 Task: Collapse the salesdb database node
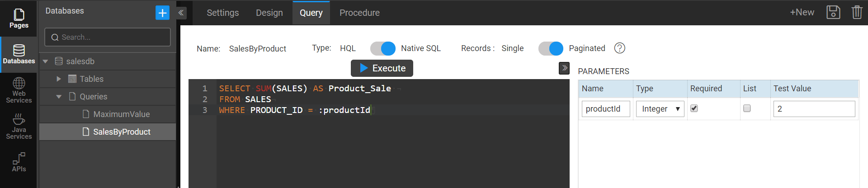click(46, 61)
